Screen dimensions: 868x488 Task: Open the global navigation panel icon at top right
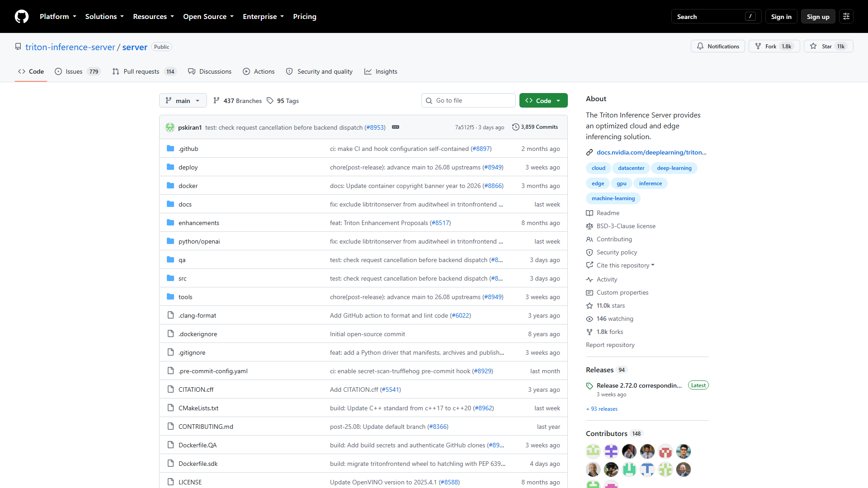coord(846,17)
